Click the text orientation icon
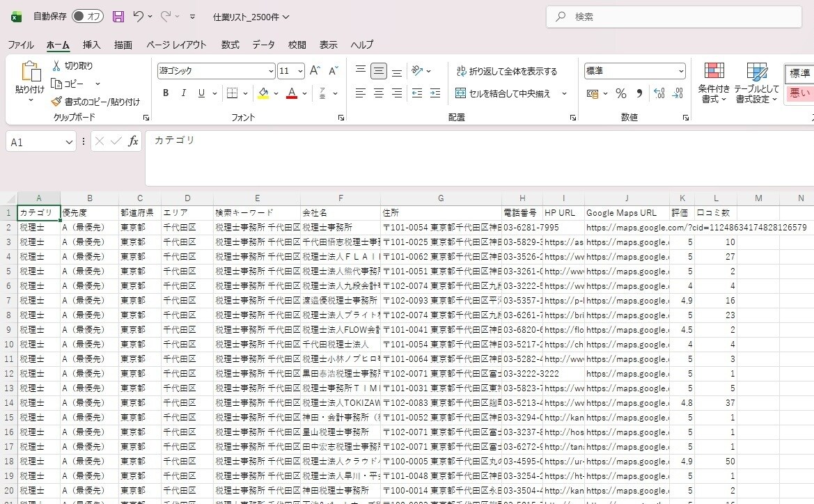814x504 pixels. [417, 70]
